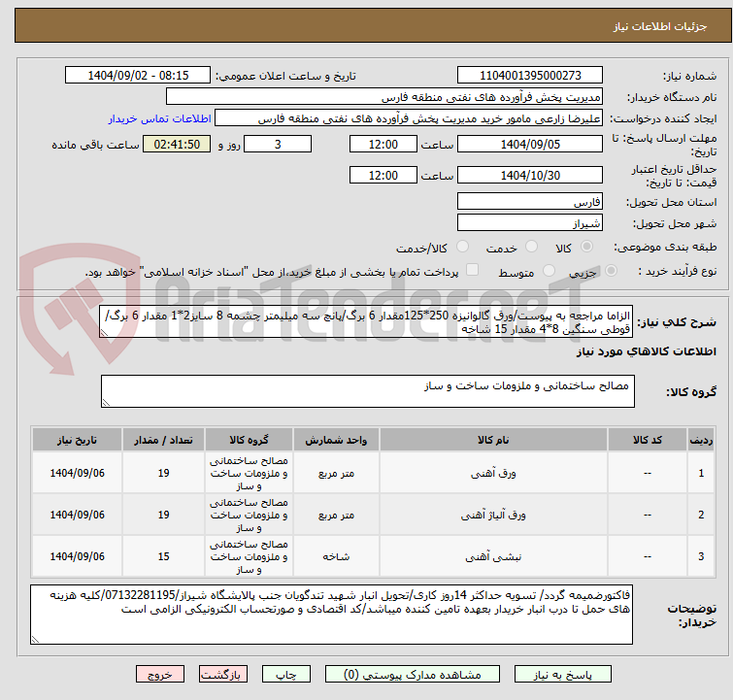Click the need number field 1104001395000273
This screenshot has width=733, height=700.
click(530, 76)
